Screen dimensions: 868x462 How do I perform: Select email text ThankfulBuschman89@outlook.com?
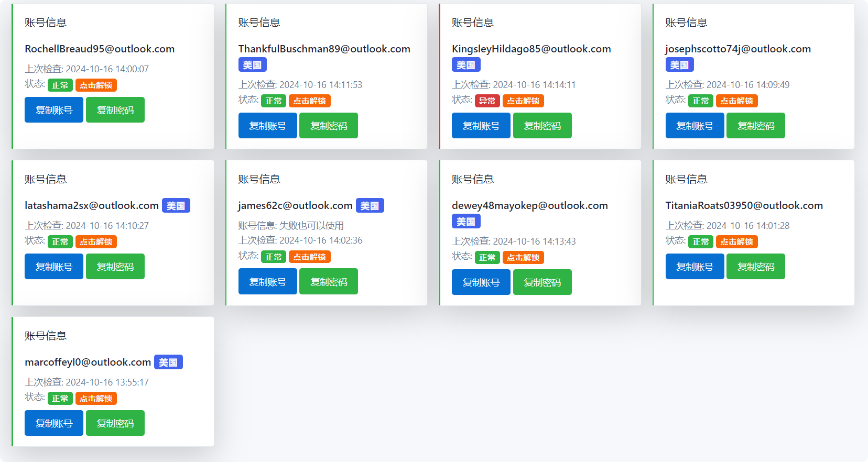point(324,49)
